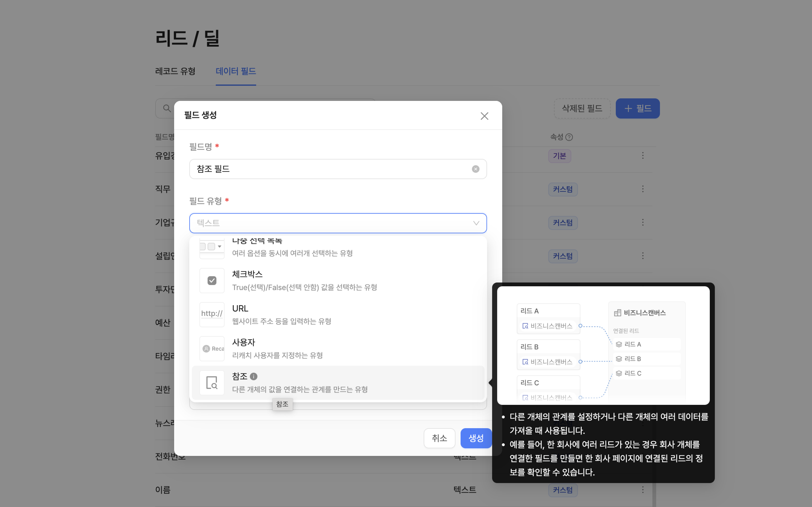
Task: Open the 삭제된 필드 list
Action: [582, 108]
